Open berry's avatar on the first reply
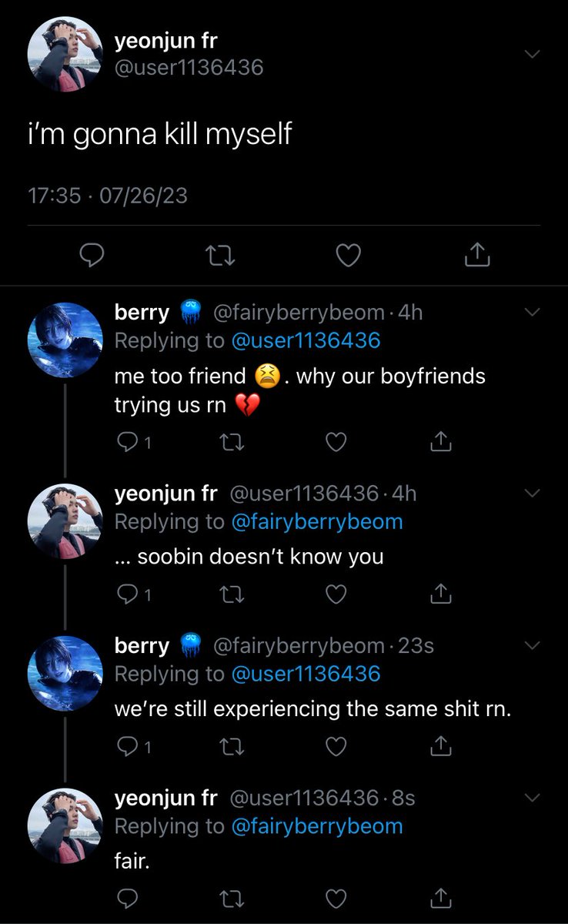The height and width of the screenshot is (924, 568). click(65, 340)
